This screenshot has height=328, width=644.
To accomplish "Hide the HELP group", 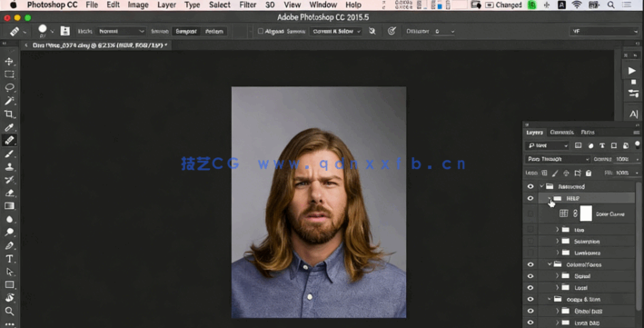I will (530, 198).
